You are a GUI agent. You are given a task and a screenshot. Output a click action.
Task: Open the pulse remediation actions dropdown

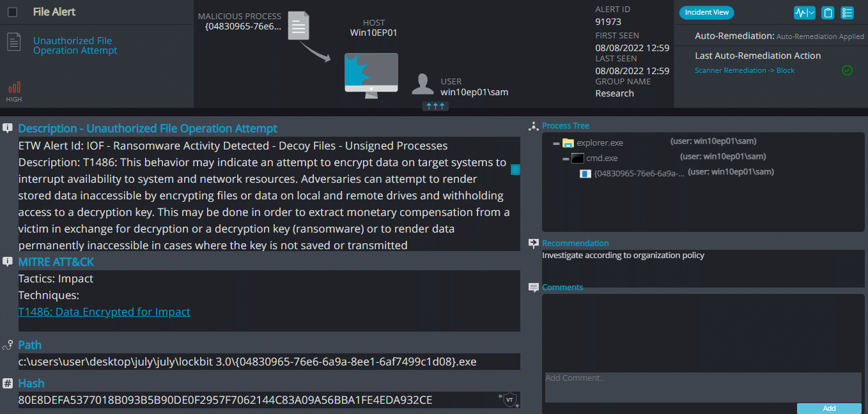point(804,13)
